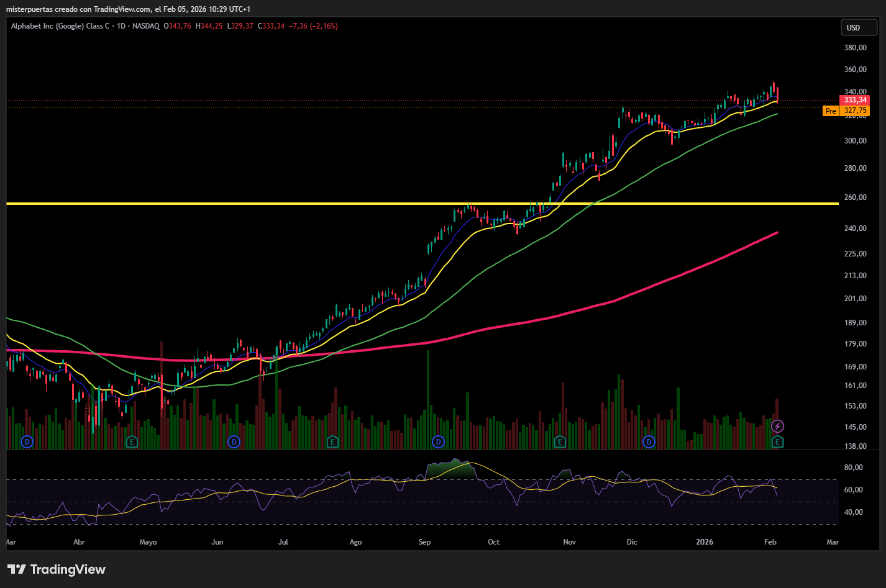
Task: Click the 2026 label on time axis
Action: coord(705,542)
